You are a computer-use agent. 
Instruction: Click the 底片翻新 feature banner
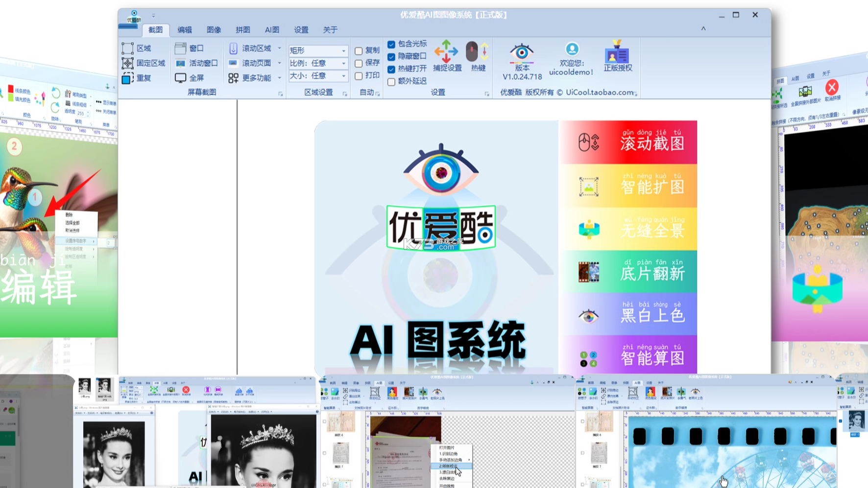[x=628, y=272]
